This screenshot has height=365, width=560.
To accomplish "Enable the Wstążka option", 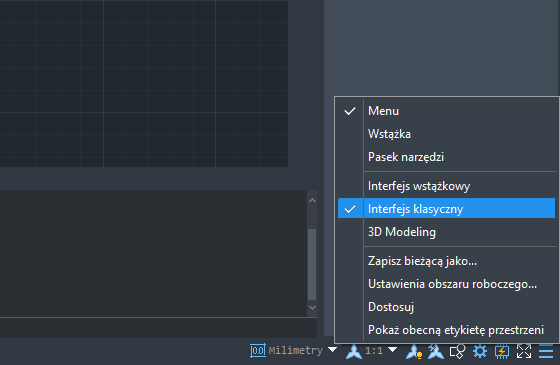I will point(446,134).
